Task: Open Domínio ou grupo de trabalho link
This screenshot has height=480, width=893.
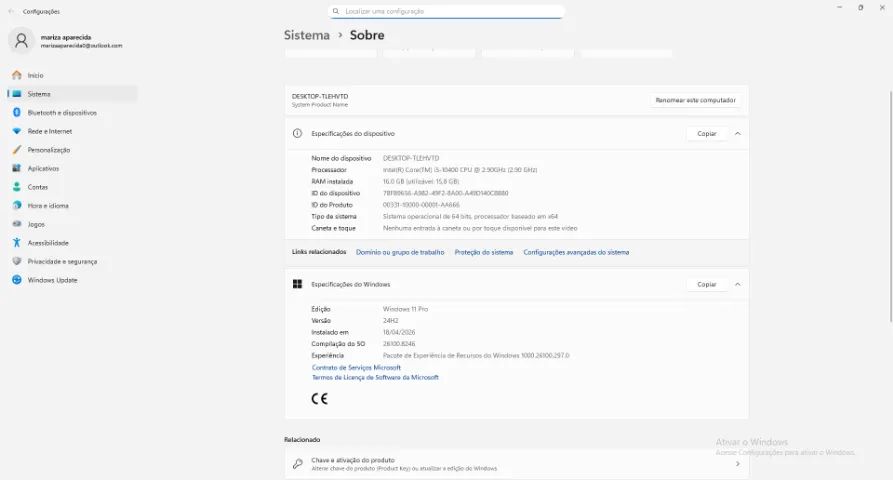Action: pyautogui.click(x=400, y=252)
